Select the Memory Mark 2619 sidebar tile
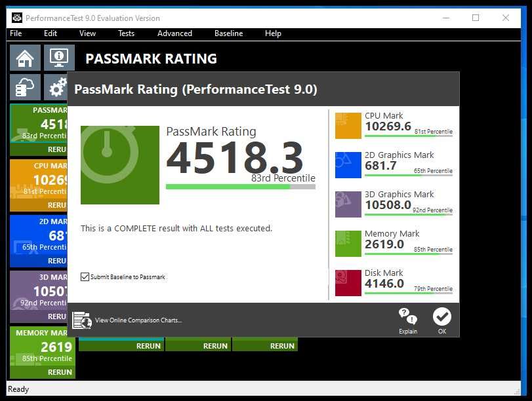Viewport: 532px width, 401px height. [43, 347]
